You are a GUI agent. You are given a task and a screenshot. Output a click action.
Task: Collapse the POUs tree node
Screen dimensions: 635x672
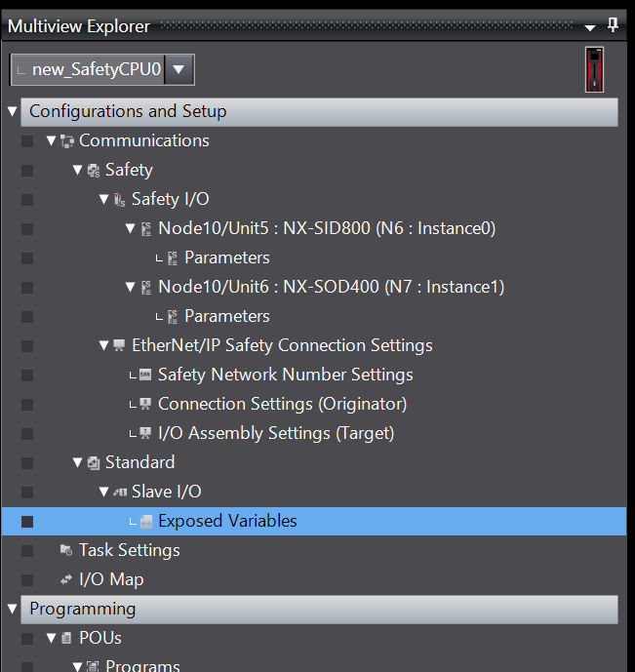point(52,638)
